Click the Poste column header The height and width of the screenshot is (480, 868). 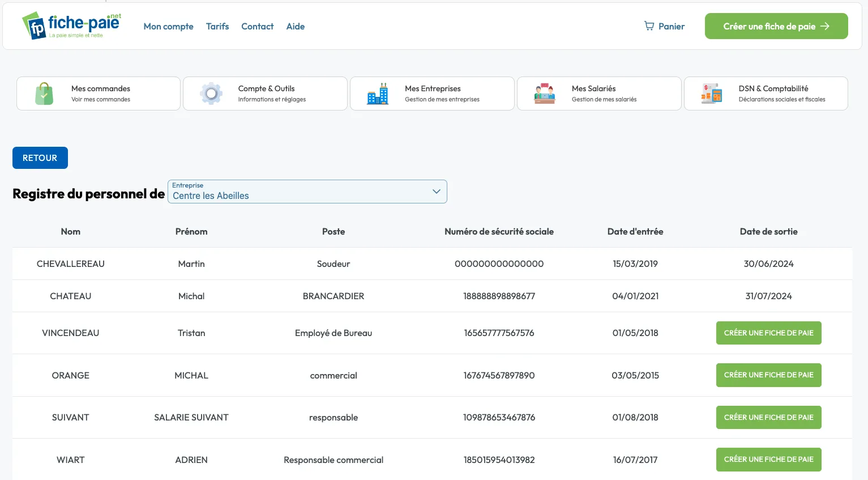click(x=333, y=231)
